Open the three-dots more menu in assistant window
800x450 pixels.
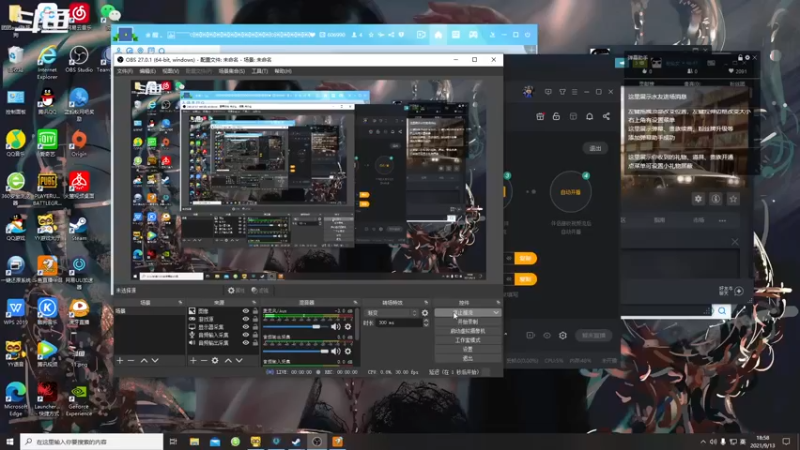click(722, 220)
